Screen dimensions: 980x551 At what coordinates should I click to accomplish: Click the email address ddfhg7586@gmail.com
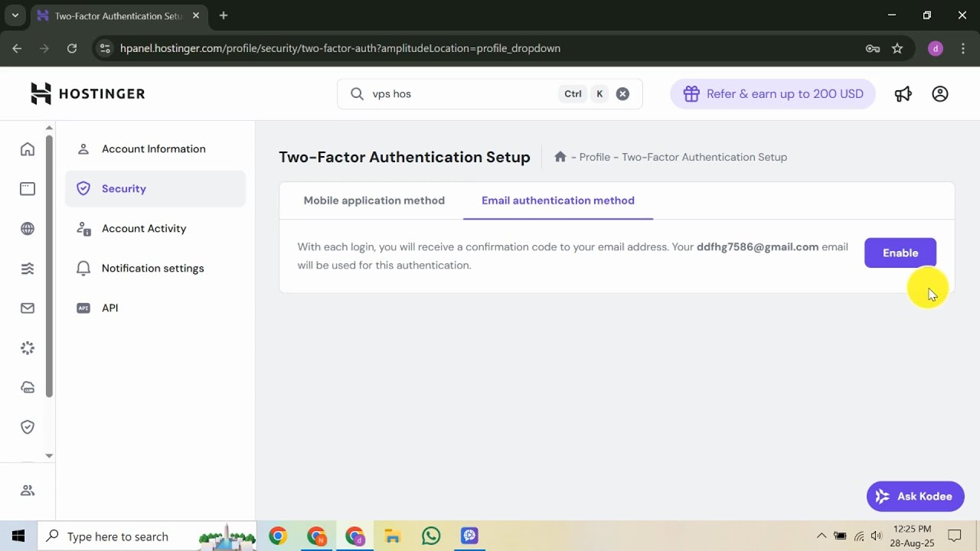757,247
